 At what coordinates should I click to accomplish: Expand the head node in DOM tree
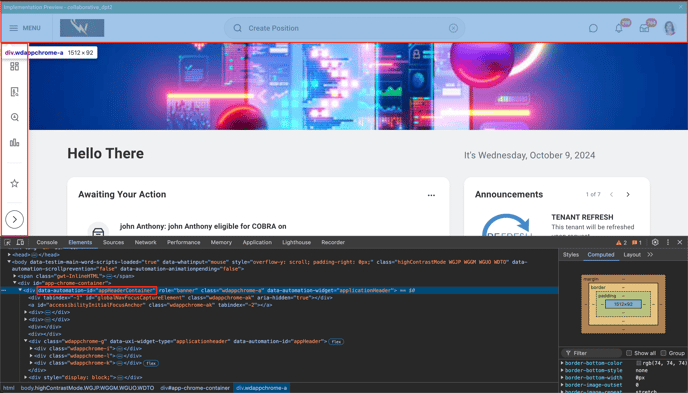click(9, 254)
